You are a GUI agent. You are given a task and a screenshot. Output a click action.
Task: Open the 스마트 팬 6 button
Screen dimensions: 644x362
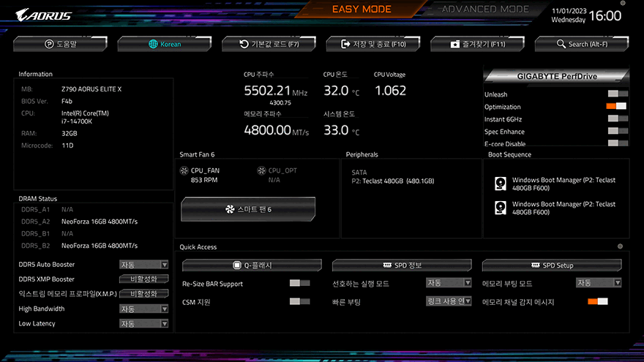(248, 209)
